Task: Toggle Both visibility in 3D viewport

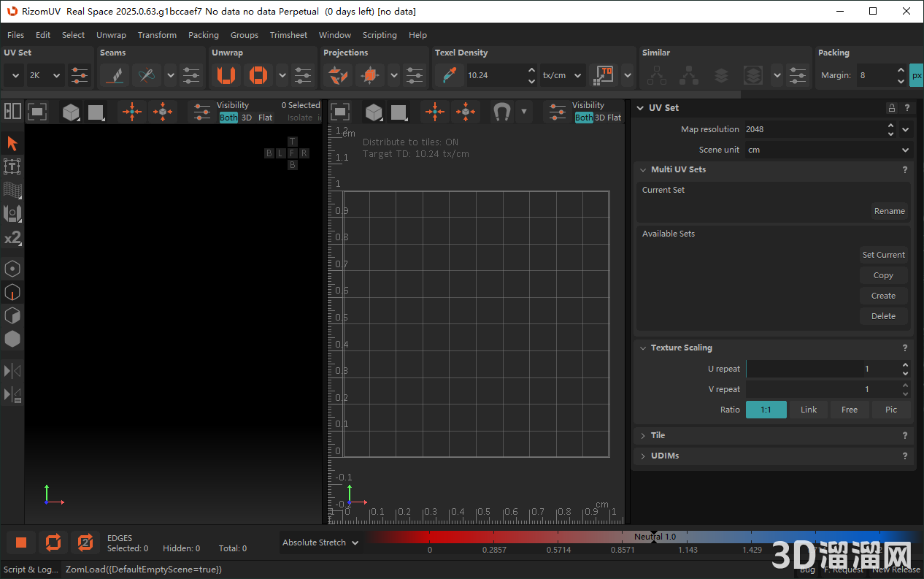Action: click(228, 118)
